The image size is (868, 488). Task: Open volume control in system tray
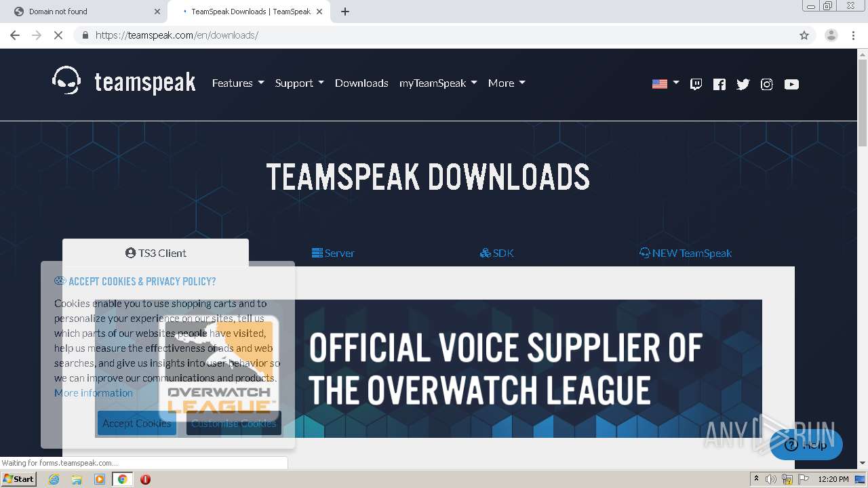coord(771,479)
